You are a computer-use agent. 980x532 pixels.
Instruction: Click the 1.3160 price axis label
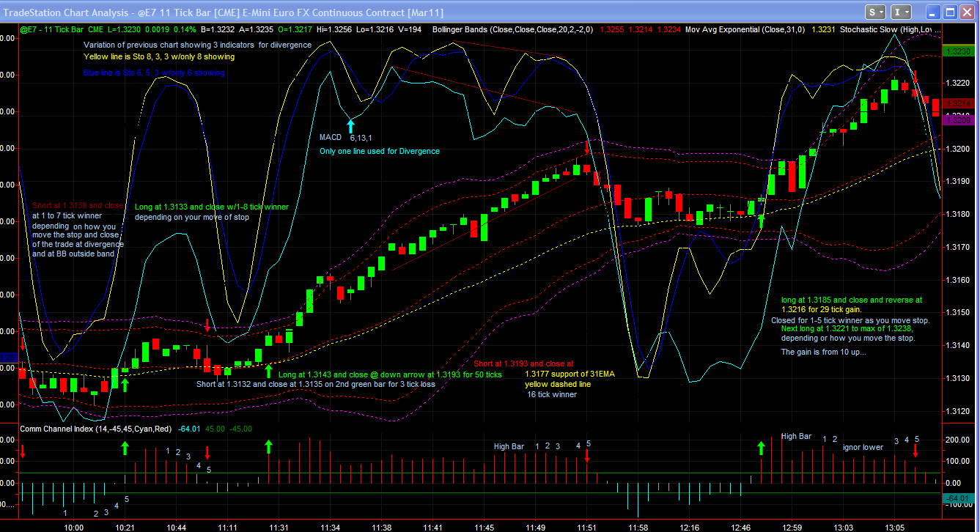click(958, 280)
